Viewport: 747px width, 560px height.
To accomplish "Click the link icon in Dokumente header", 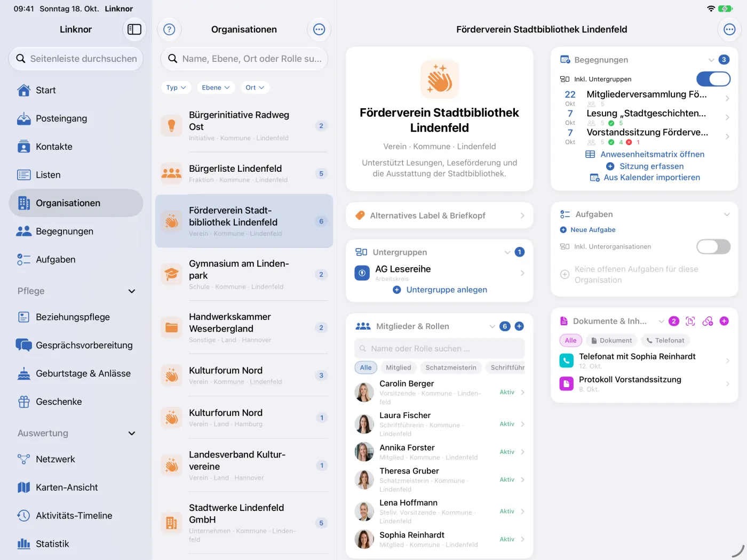I will 708,321.
